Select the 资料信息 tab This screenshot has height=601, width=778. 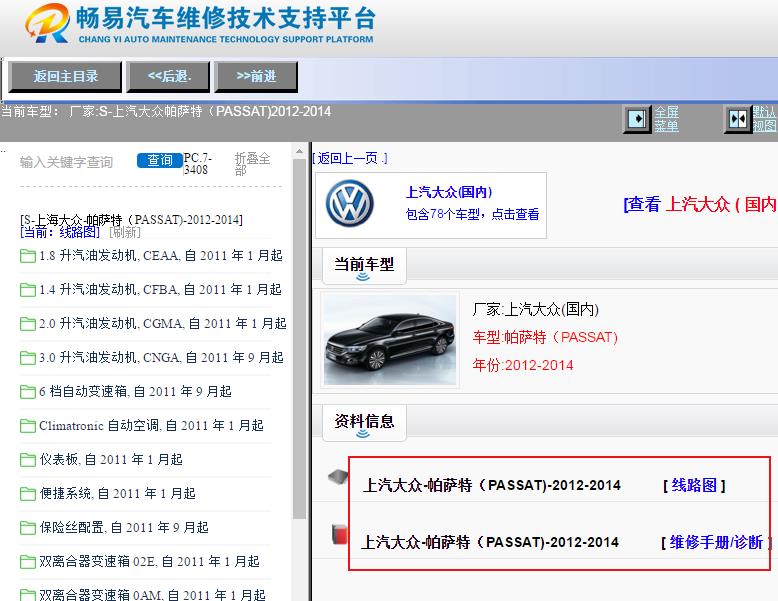pyautogui.click(x=364, y=423)
